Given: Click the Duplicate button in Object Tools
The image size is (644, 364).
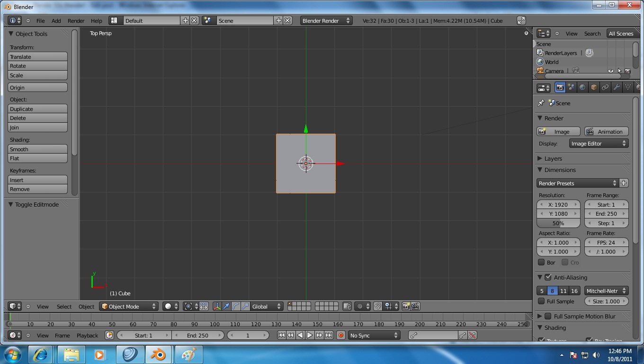Looking at the screenshot, I should click(x=38, y=109).
